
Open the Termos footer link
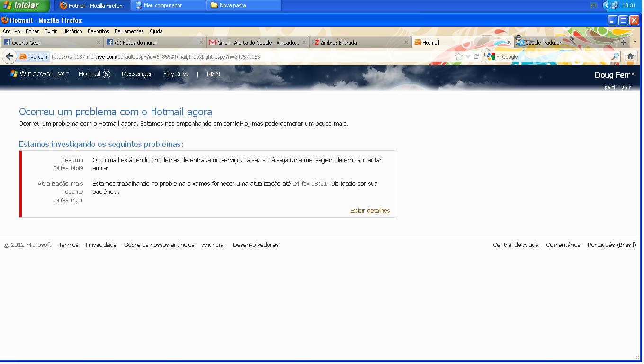coord(69,245)
